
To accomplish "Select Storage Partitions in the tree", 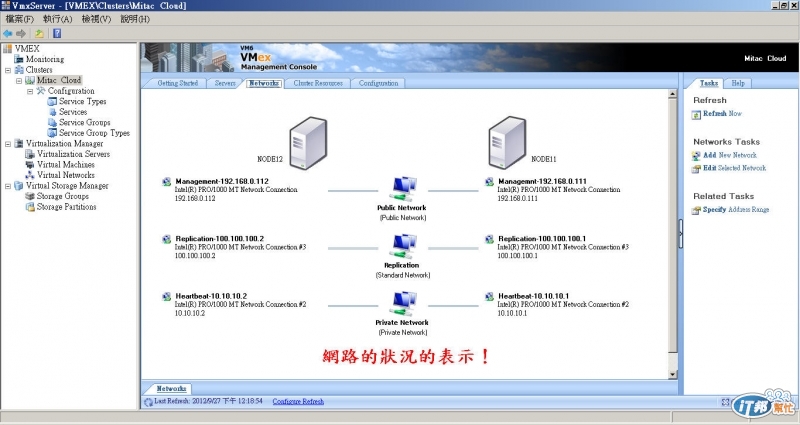I will tap(66, 207).
